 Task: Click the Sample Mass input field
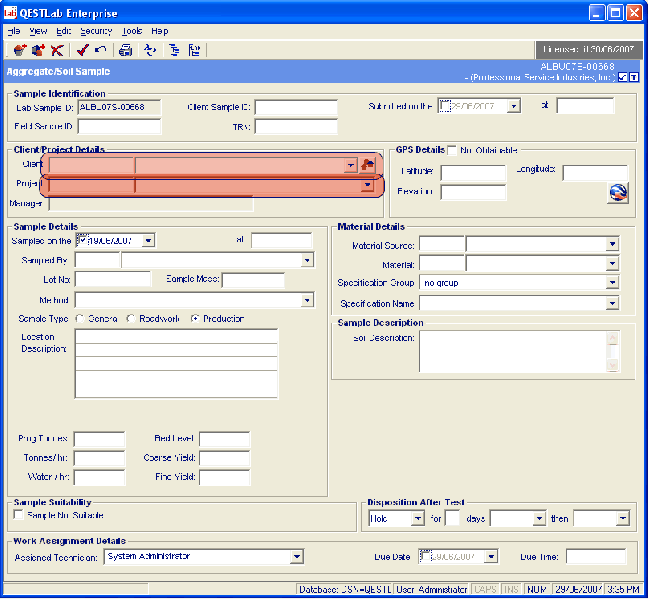[x=253, y=280]
